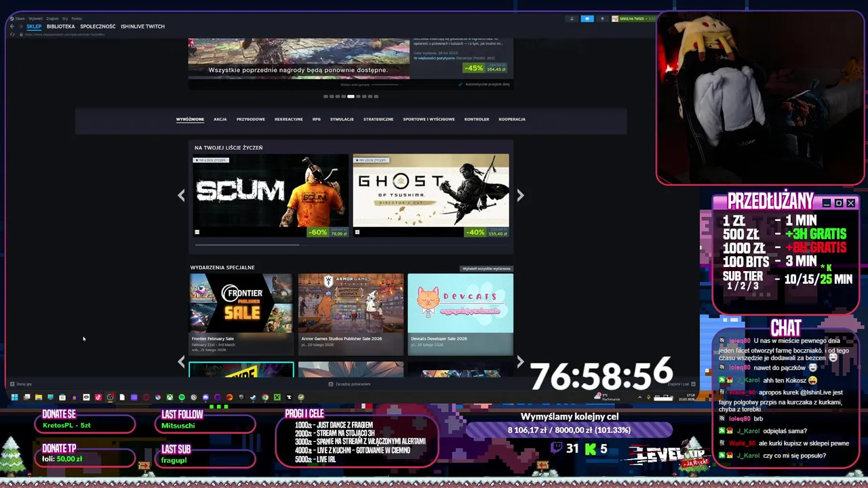Open the SCUM game capsule
This screenshot has height=488, width=868.
(x=271, y=196)
